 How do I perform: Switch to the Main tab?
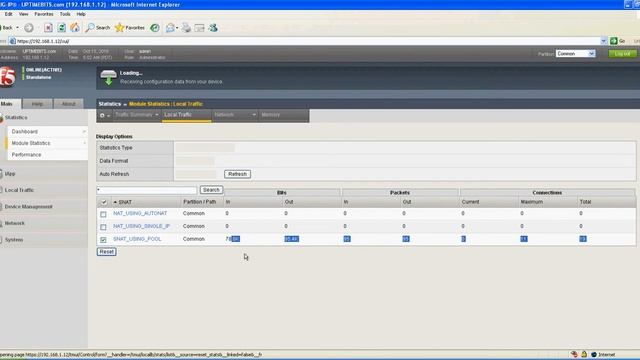click(x=9, y=104)
